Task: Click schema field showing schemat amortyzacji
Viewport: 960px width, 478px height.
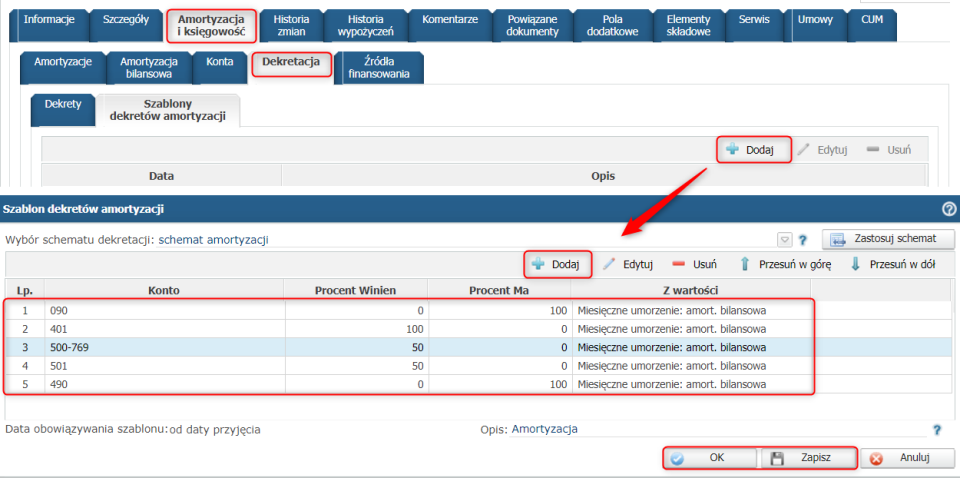Action: click(464, 240)
